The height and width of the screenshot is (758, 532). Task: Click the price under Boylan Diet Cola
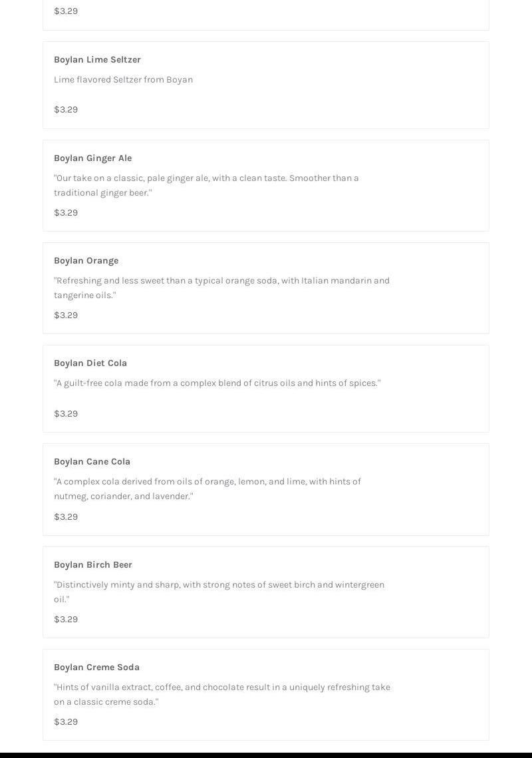pyautogui.click(x=66, y=414)
